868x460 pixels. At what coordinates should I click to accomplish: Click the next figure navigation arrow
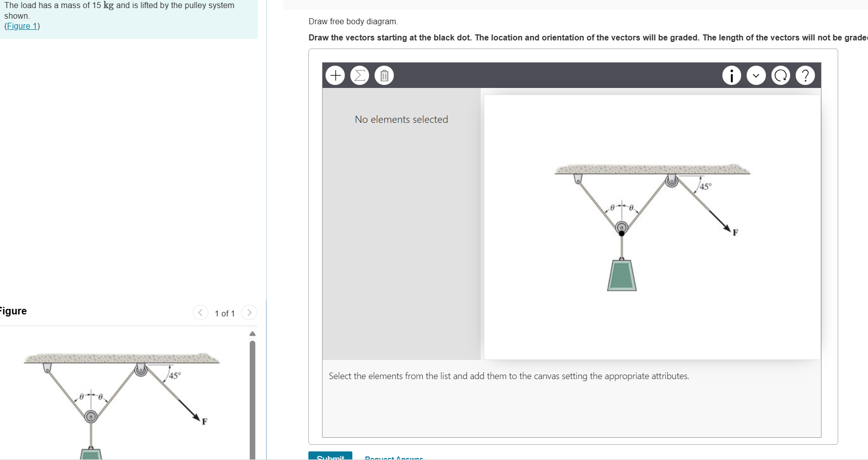click(249, 312)
